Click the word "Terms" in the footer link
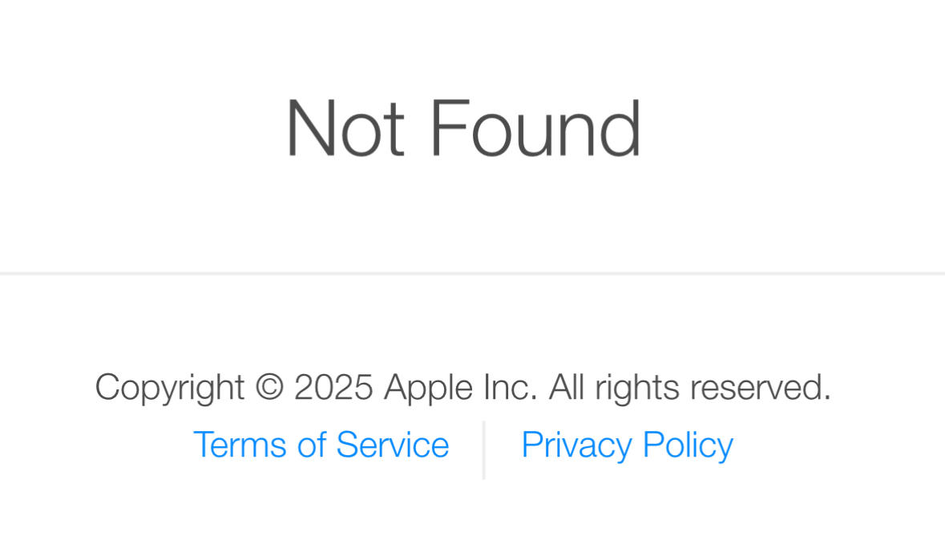The width and height of the screenshot is (945, 560). tap(240, 445)
